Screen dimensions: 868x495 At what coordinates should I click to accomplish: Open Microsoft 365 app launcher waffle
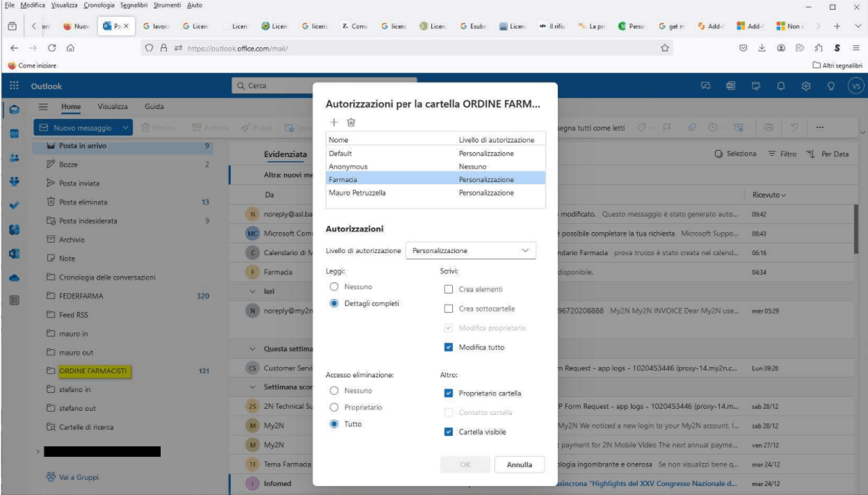pyautogui.click(x=14, y=86)
